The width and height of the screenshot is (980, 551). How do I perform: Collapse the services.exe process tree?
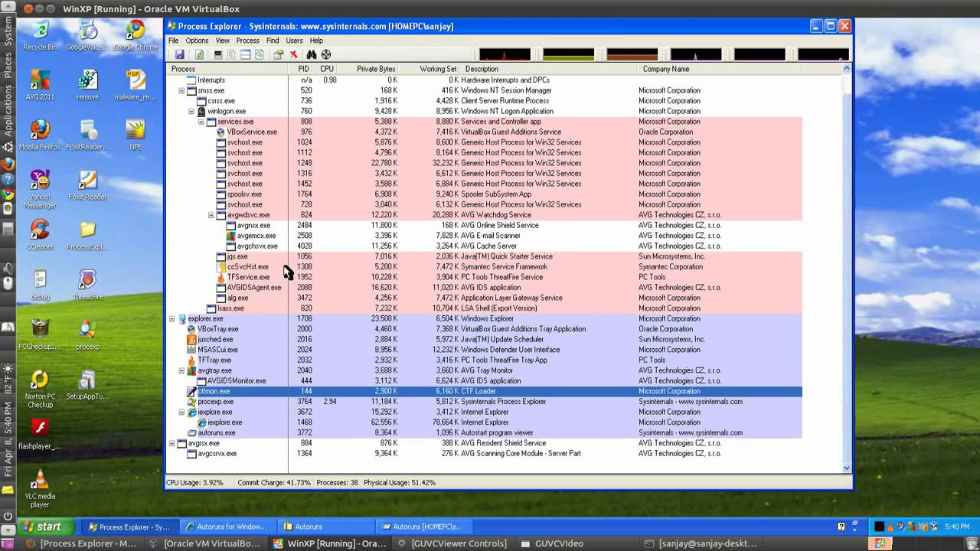[201, 122]
